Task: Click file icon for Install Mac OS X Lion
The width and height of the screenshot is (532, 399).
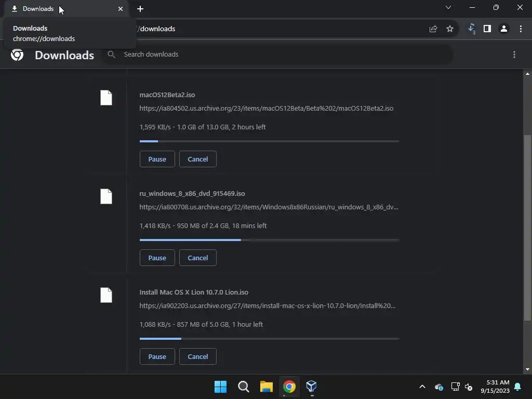Action: [106, 295]
